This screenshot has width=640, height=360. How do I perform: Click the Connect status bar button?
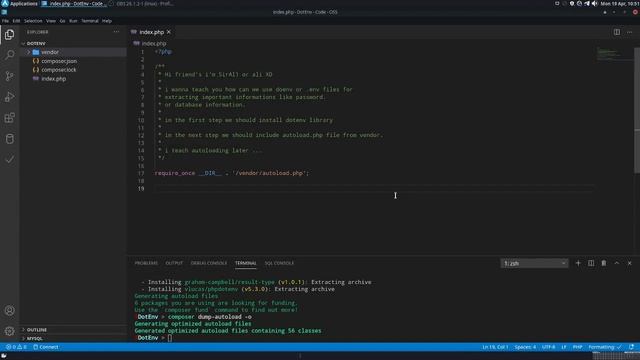(46, 347)
